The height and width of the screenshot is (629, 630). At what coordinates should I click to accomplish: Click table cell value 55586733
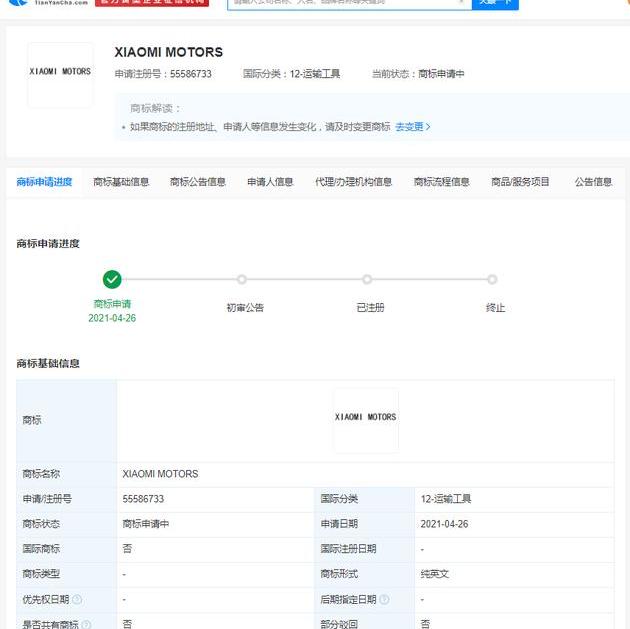pos(143,499)
